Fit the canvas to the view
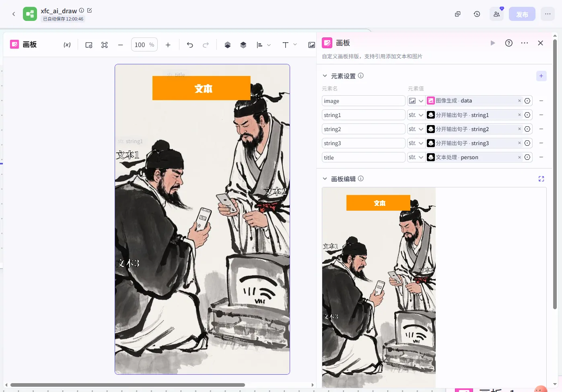The height and width of the screenshot is (392, 562). 105,45
